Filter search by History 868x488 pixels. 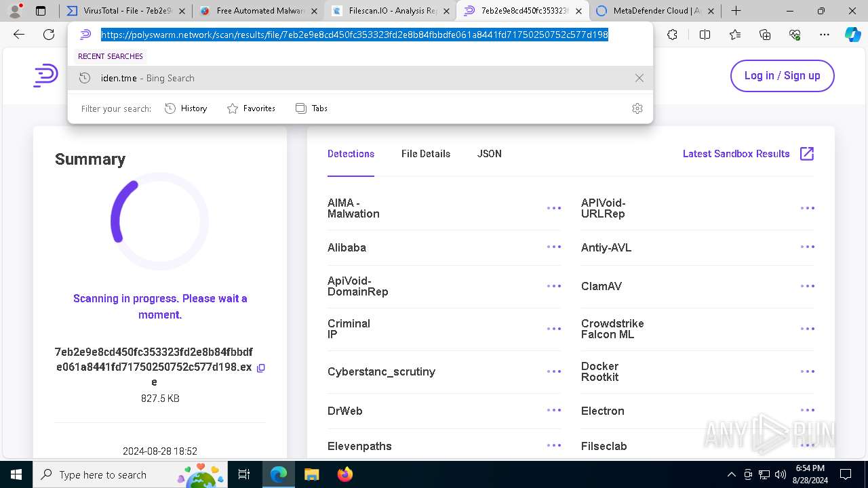pyautogui.click(x=186, y=108)
